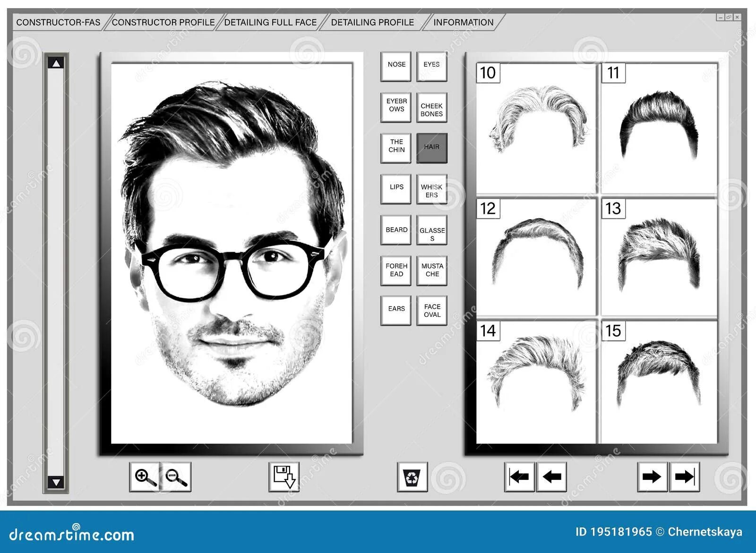
Task: Jump to the last hairstyle page
Action: (x=684, y=477)
